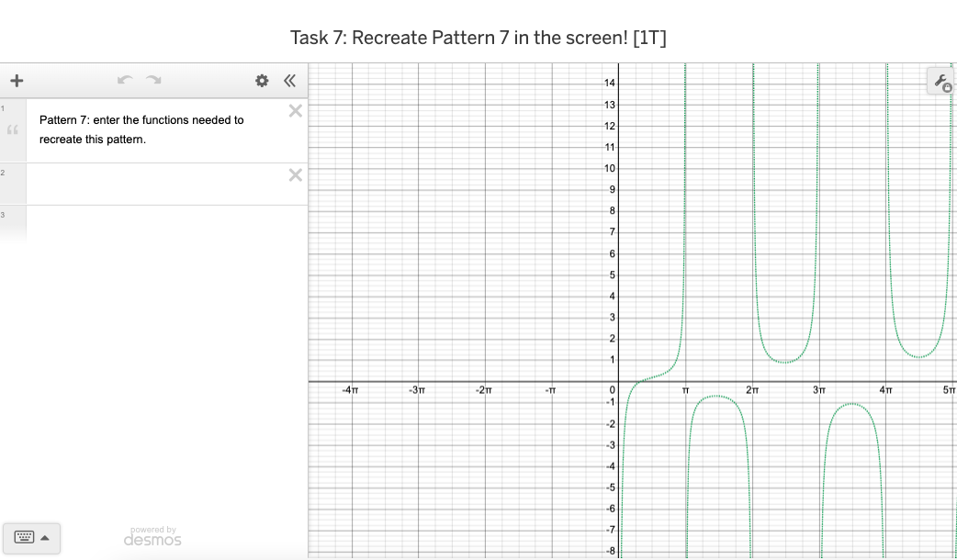Collapse the expression list panel
Viewport: 957px width, 560px height.
click(290, 81)
